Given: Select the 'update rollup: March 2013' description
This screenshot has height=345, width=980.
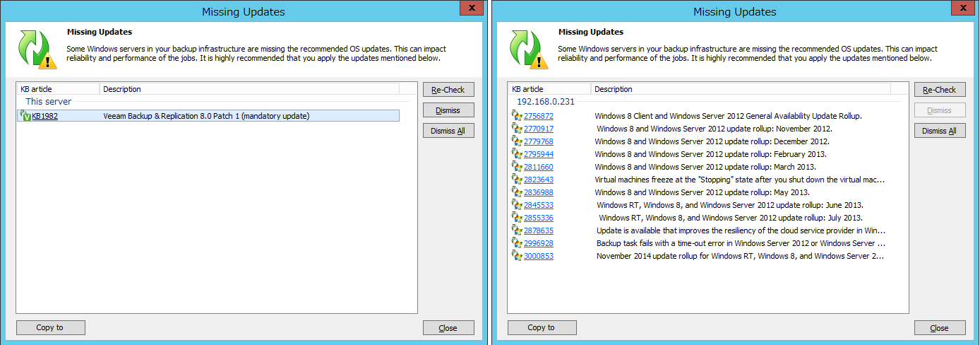Looking at the screenshot, I should [705, 167].
